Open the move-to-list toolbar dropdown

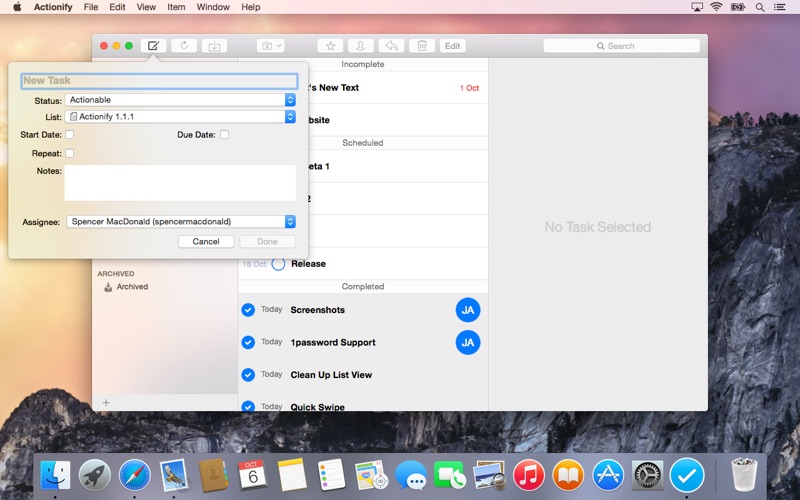pyautogui.click(x=270, y=46)
